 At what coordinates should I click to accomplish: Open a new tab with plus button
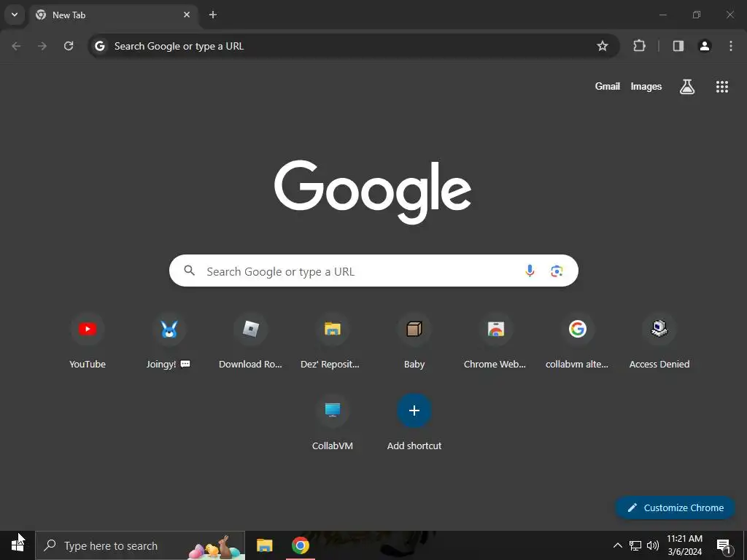click(x=213, y=15)
